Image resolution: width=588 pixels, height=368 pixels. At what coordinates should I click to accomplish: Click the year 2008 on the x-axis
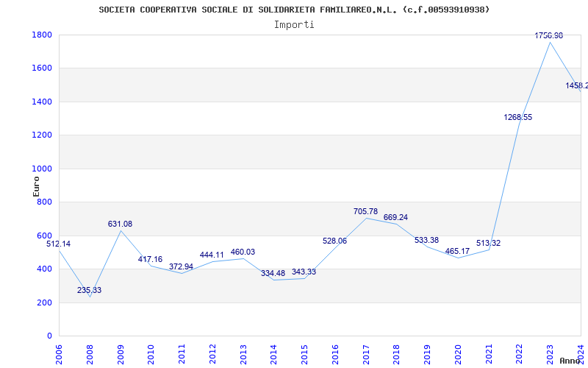[90, 355]
